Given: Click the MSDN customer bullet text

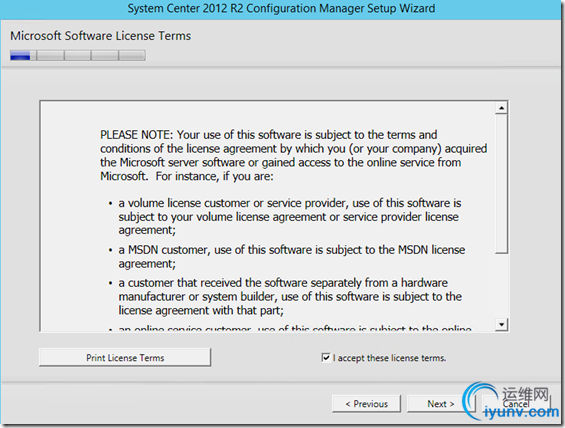Looking at the screenshot, I should pyautogui.click(x=292, y=257).
